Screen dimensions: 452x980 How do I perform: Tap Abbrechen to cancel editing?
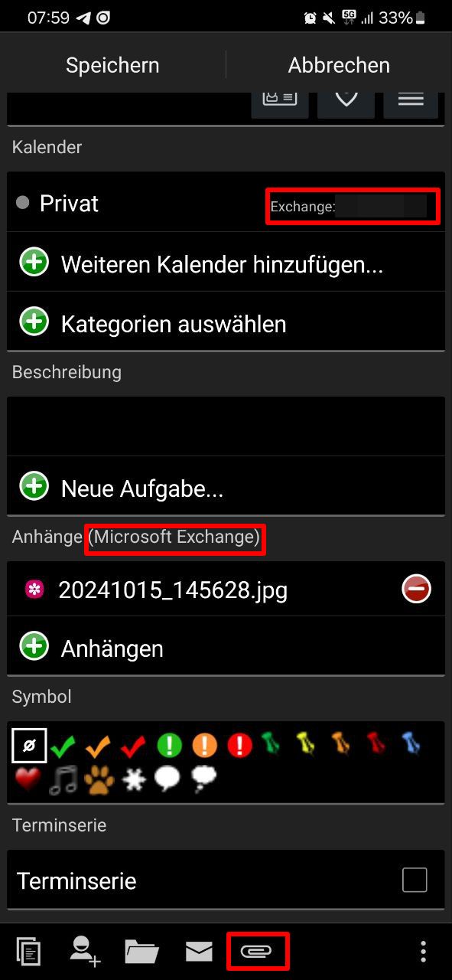[339, 65]
